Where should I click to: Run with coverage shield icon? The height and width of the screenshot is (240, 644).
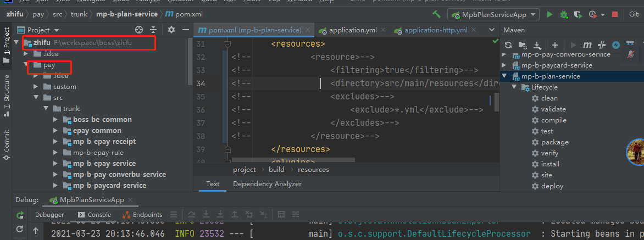(578, 14)
